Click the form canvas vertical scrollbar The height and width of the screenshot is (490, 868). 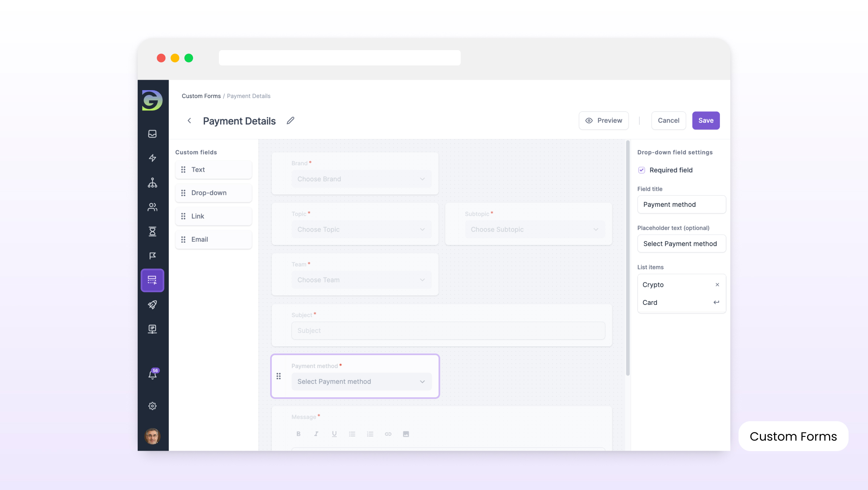628,258
